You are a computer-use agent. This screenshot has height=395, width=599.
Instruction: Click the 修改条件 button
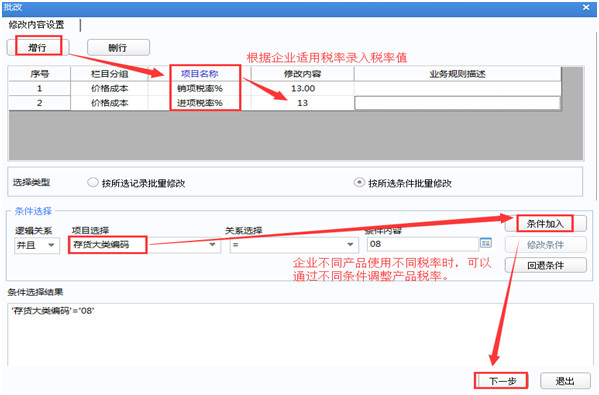click(546, 244)
